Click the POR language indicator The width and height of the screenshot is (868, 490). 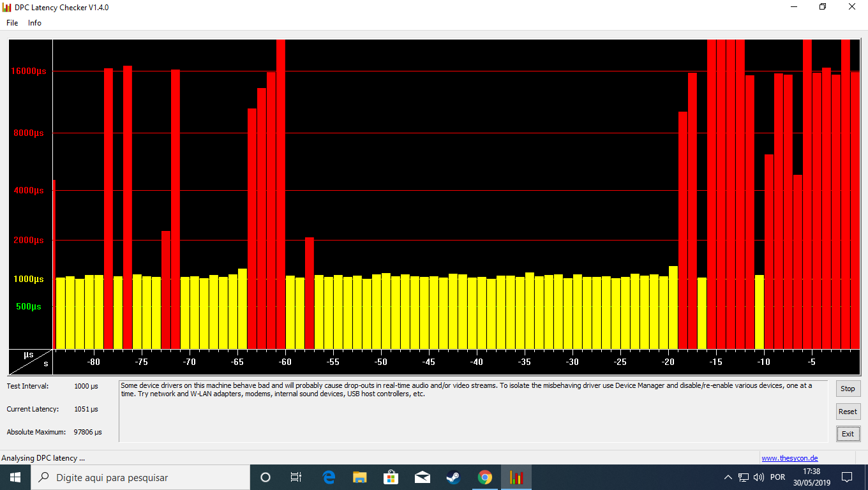777,477
